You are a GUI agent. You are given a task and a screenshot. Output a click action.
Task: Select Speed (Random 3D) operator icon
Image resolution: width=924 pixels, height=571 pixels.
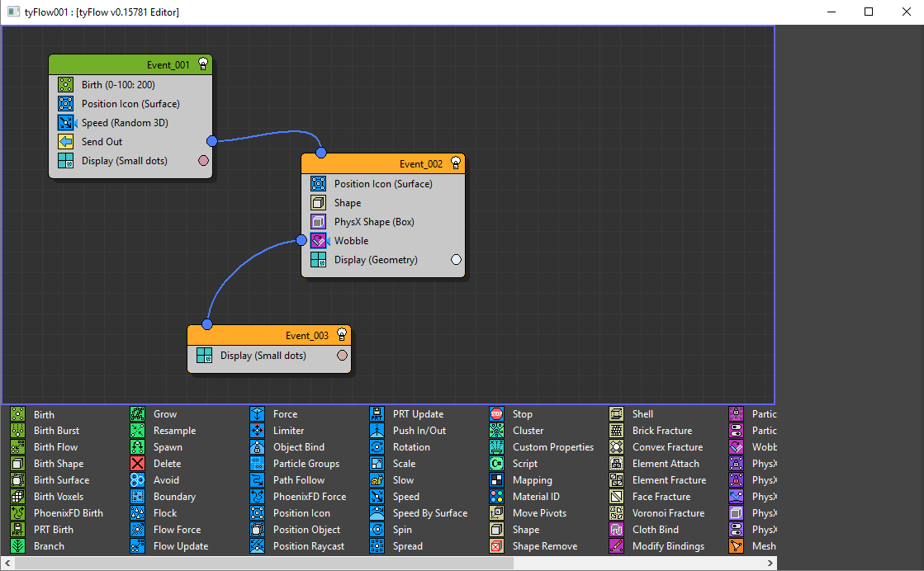tap(67, 122)
